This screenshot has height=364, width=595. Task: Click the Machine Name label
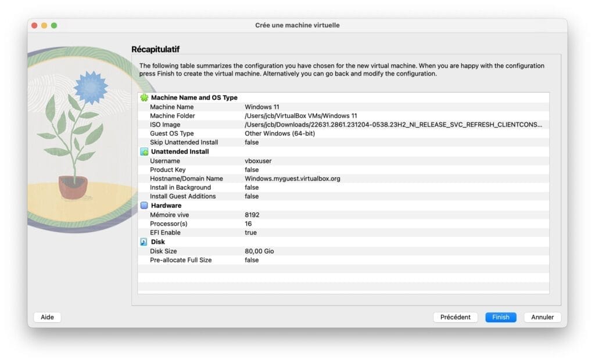(x=171, y=107)
